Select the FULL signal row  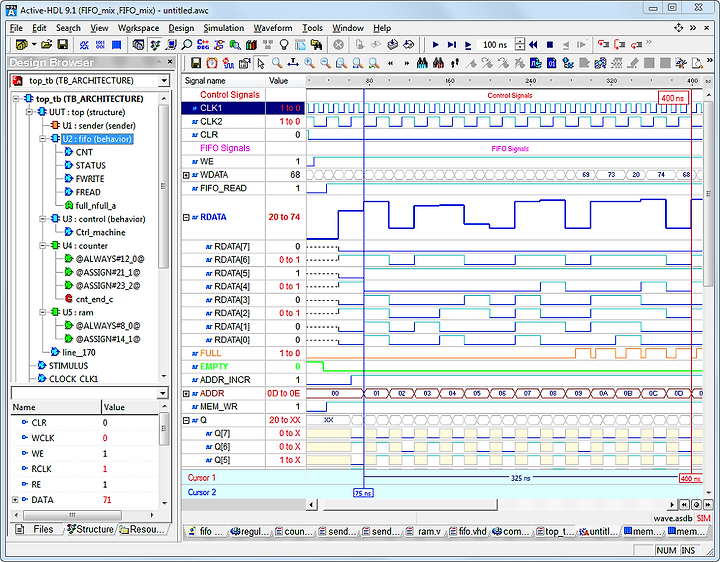coord(244,353)
